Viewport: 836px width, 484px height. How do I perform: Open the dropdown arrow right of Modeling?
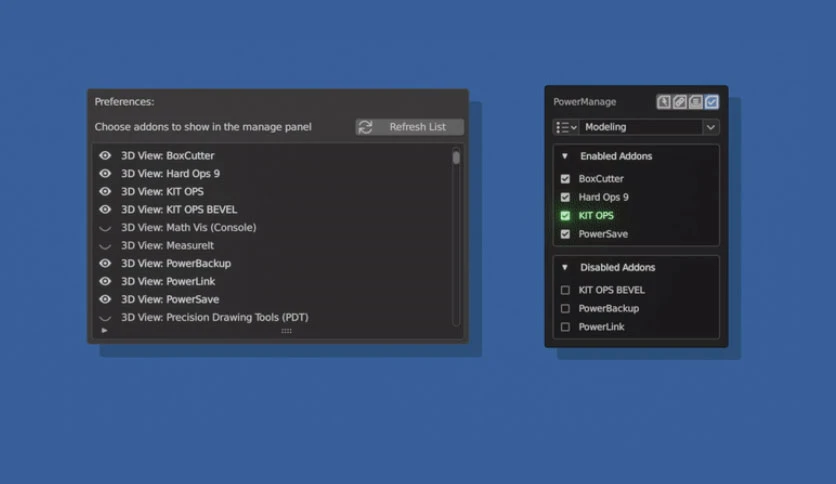(x=711, y=127)
